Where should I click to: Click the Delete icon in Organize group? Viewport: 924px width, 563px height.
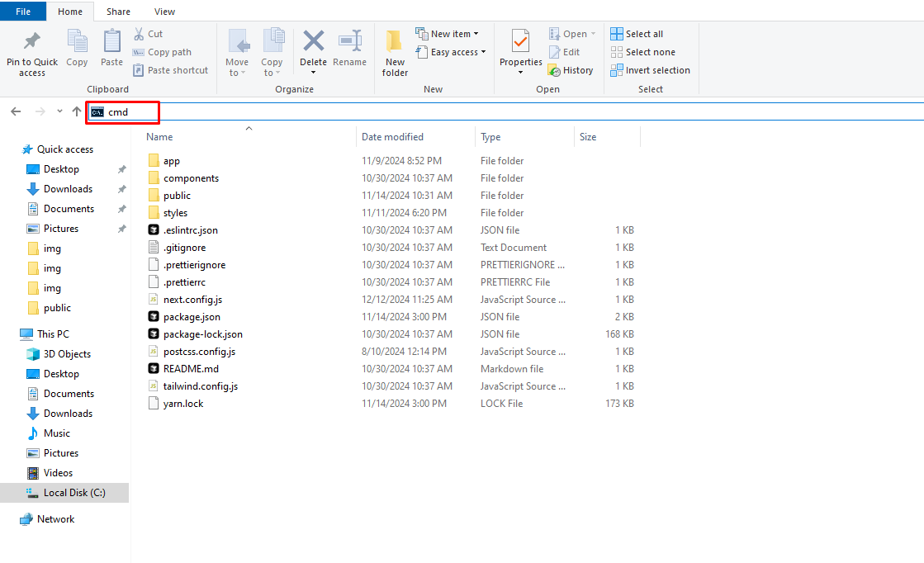(x=313, y=41)
